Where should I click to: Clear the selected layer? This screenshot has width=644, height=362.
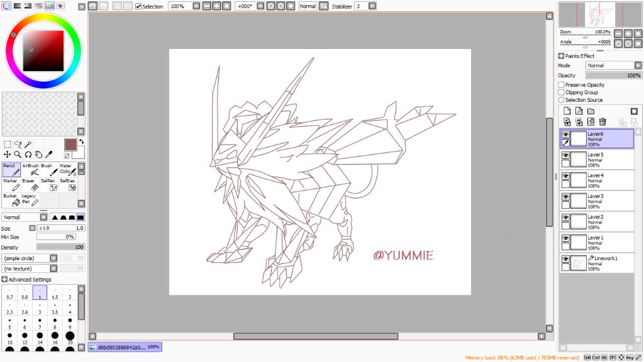591,121
